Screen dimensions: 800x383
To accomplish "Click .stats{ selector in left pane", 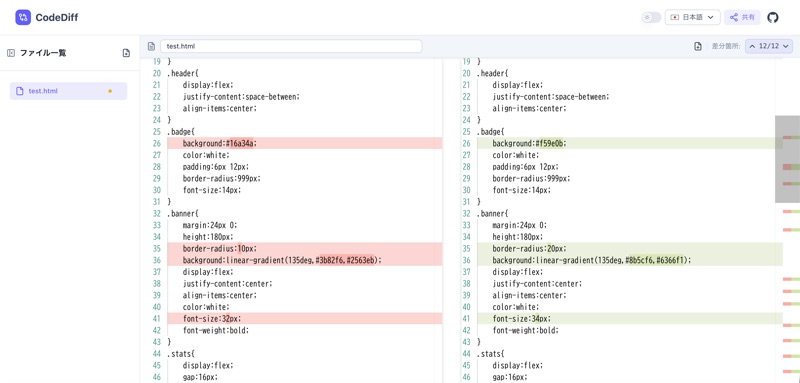I will (x=181, y=353).
